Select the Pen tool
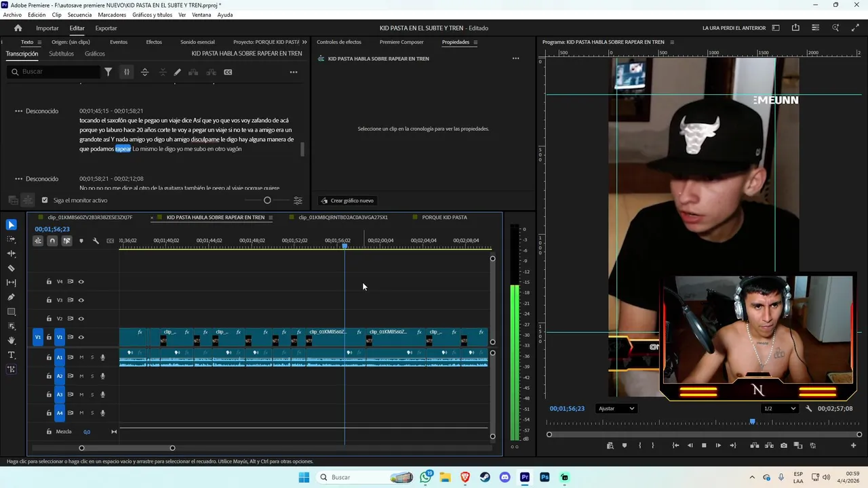 12,297
